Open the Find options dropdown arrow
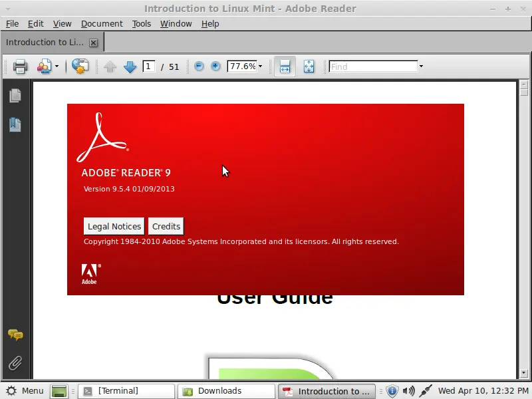The image size is (532, 399). point(421,66)
